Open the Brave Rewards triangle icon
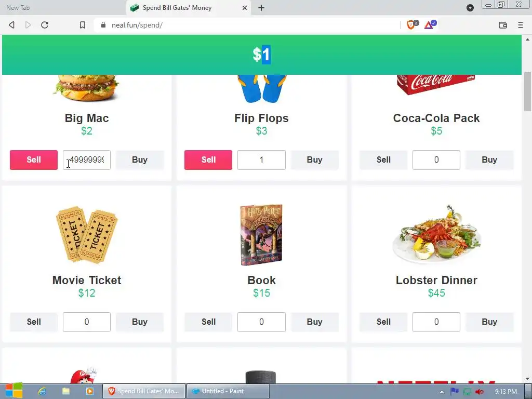The image size is (532, 399). tap(430, 25)
